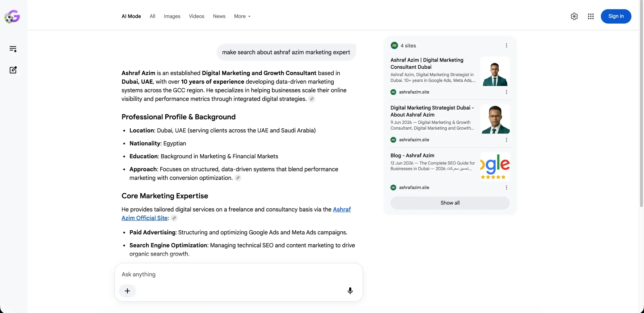The width and height of the screenshot is (644, 313).
Task: Click portrait thumbnail of Consultant Dubai result
Action: (495, 72)
